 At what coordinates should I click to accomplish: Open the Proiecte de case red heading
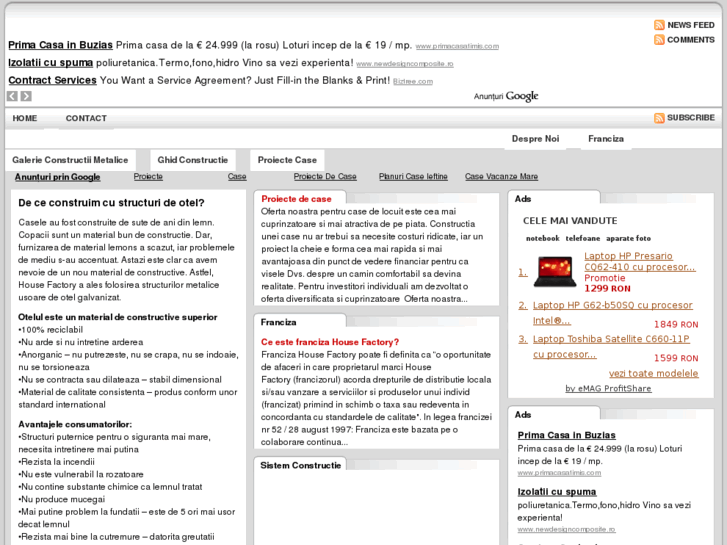(296, 199)
